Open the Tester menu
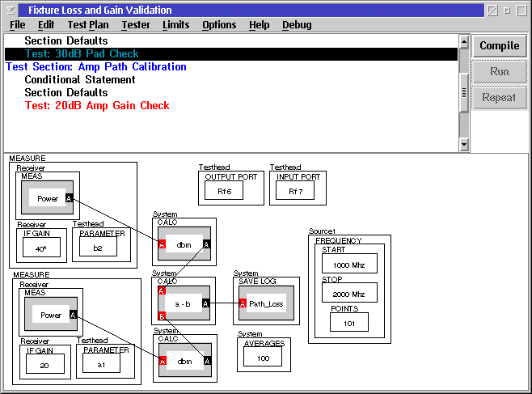 (x=136, y=25)
